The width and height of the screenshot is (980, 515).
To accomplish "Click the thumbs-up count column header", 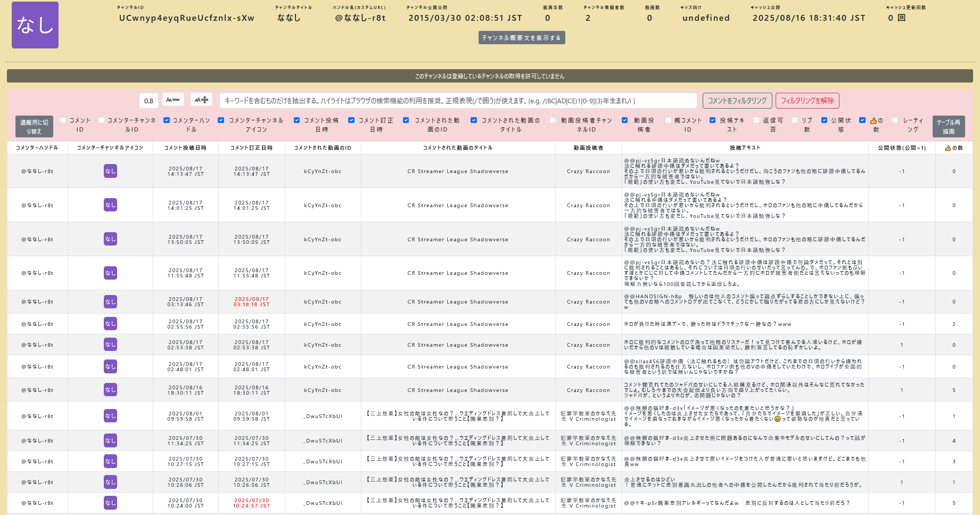I will 953,148.
